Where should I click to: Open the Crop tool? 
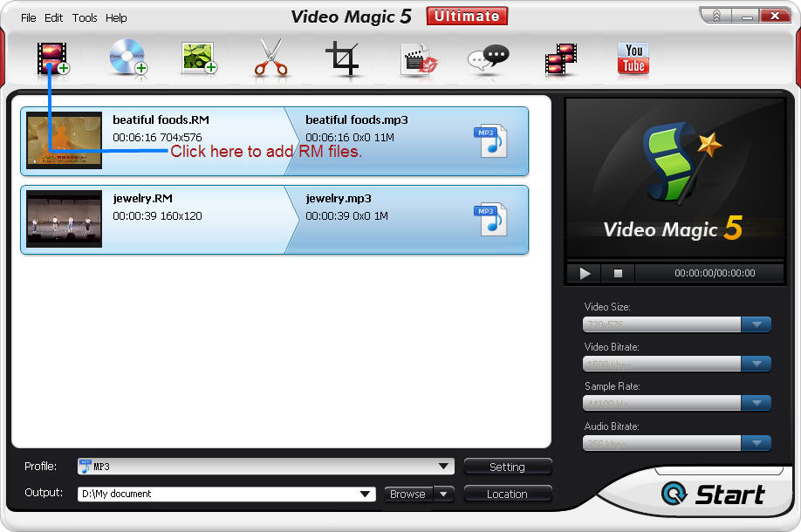[342, 58]
